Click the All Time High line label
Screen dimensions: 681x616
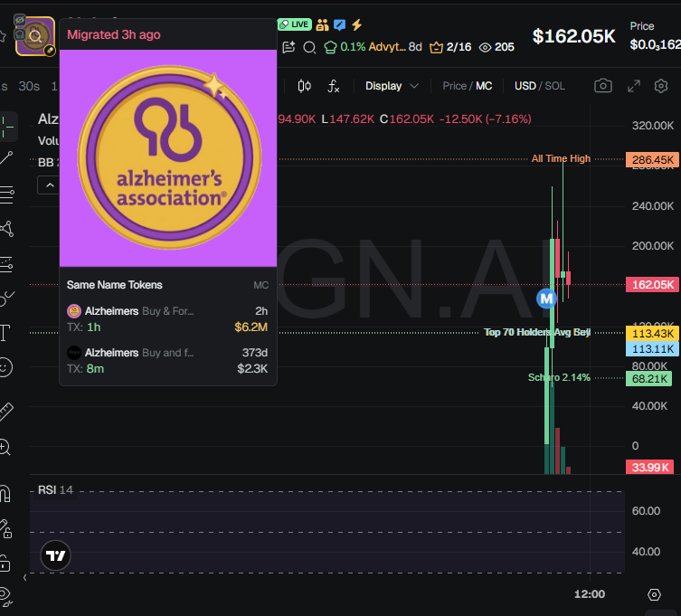point(561,158)
